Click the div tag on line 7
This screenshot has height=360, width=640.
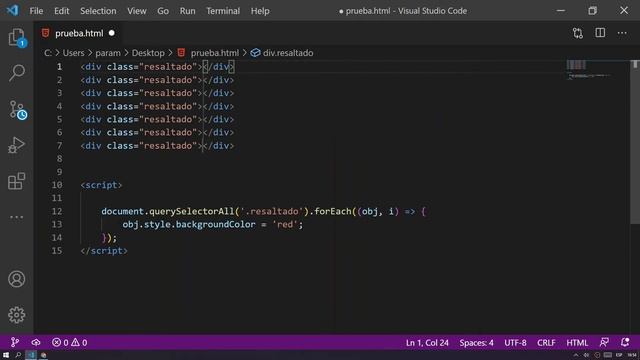(x=93, y=145)
